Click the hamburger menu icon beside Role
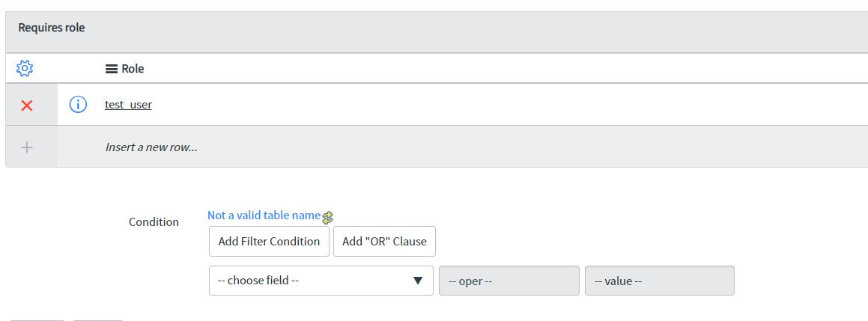Image resolution: width=868 pixels, height=321 pixels. (x=112, y=69)
